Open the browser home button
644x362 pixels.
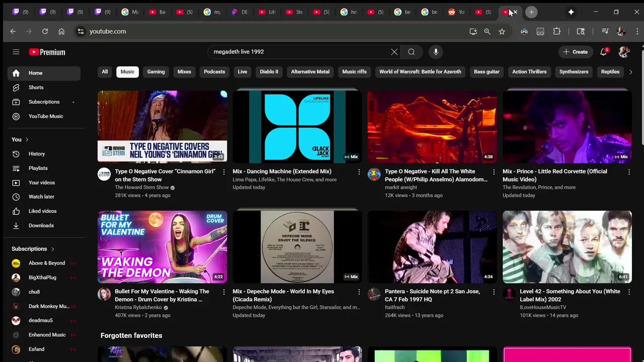[x=61, y=31]
